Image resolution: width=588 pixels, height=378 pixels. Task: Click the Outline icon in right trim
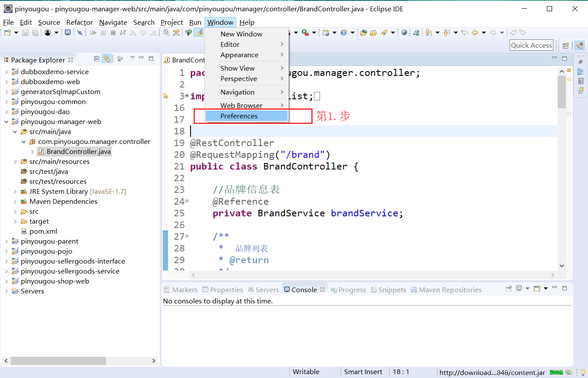(581, 72)
